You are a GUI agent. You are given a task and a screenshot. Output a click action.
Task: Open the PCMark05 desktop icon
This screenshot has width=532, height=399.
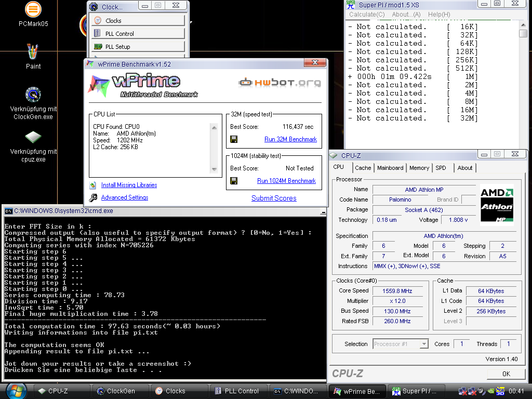33,9
